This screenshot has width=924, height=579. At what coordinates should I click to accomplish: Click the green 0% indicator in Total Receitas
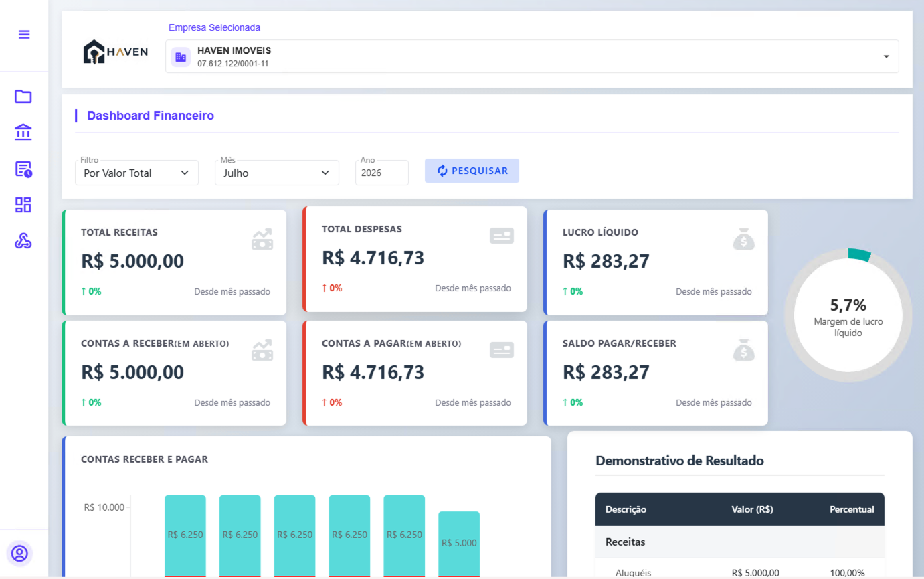pos(91,291)
